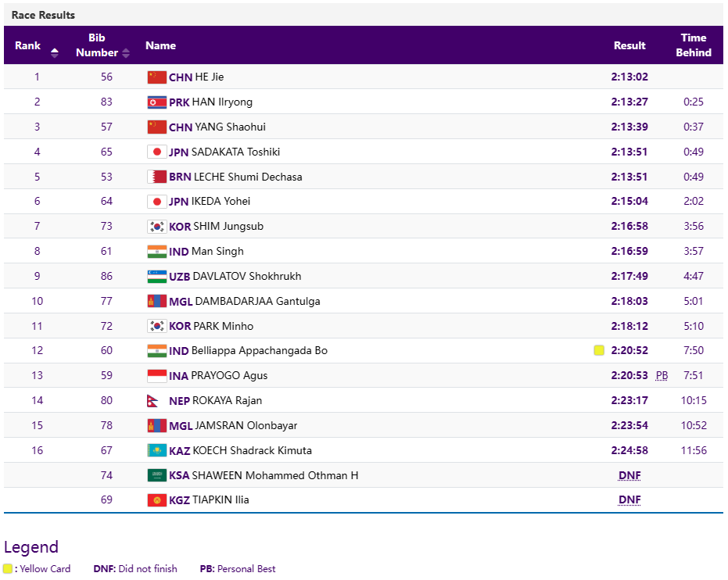
Task: Click the Legend heading
Action: [x=31, y=547]
